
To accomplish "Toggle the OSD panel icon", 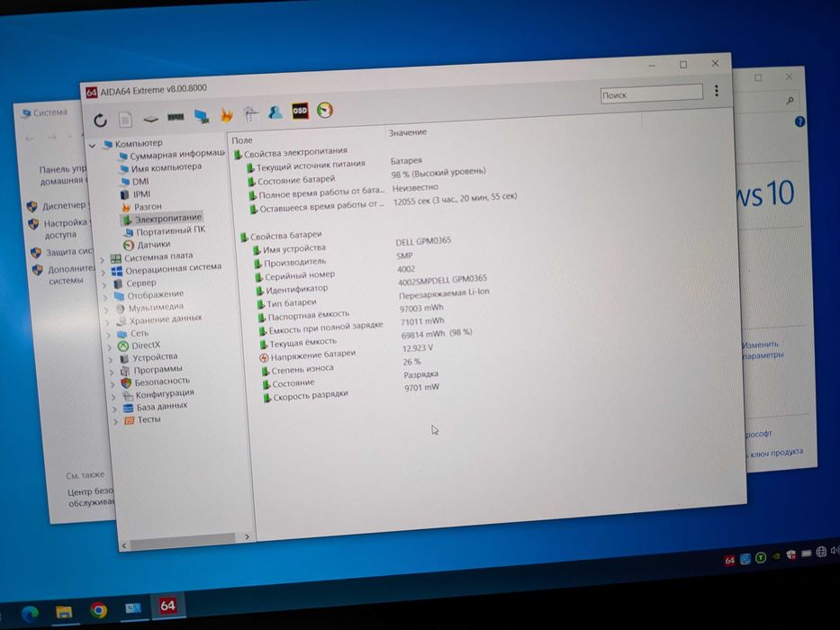I will 300,111.
